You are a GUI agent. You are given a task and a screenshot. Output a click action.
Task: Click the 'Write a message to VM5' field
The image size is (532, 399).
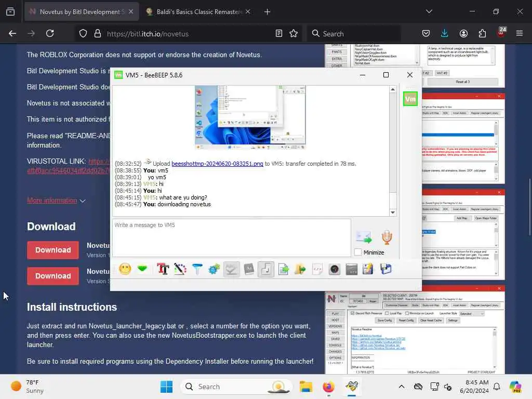[x=232, y=237]
